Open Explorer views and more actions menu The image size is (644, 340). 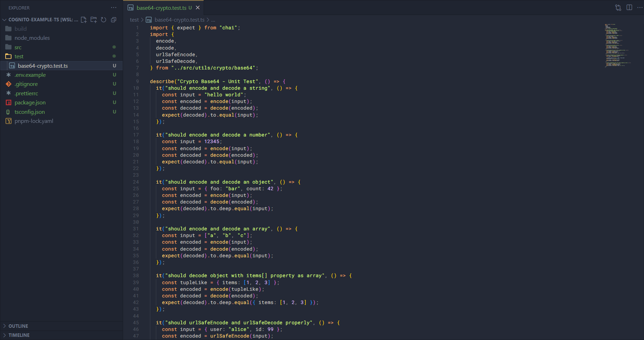114,8
